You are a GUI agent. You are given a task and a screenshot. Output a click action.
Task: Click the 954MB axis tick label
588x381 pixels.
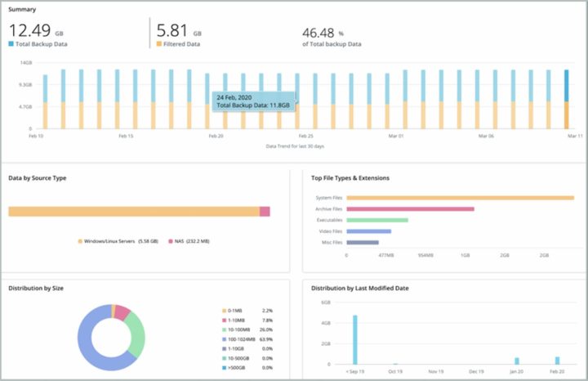click(x=425, y=255)
